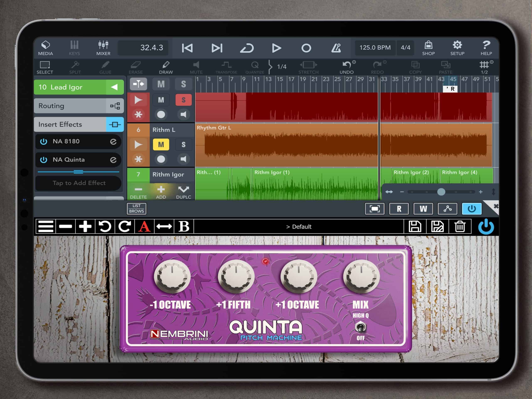The width and height of the screenshot is (532, 399).
Task: Arm record on Rithm L track
Action: pyautogui.click(x=161, y=159)
